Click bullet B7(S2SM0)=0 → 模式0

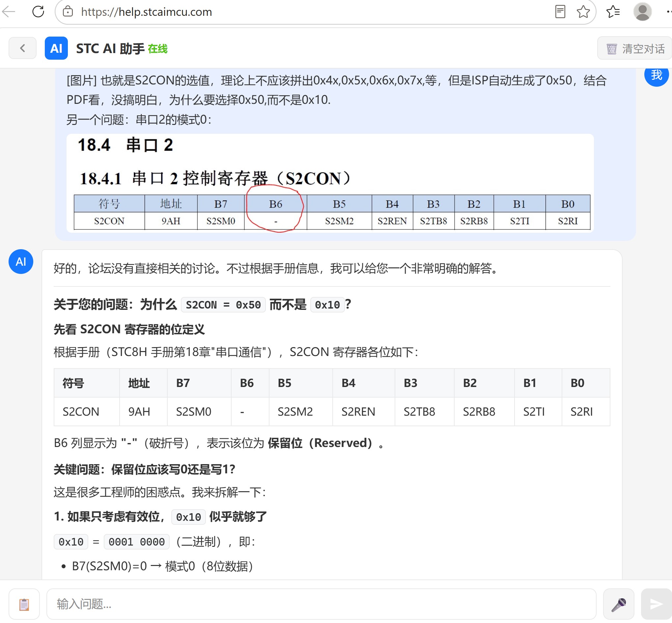(163, 566)
